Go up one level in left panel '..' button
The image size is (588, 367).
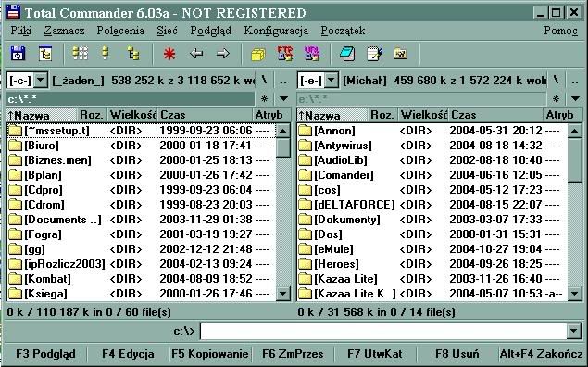(284, 80)
